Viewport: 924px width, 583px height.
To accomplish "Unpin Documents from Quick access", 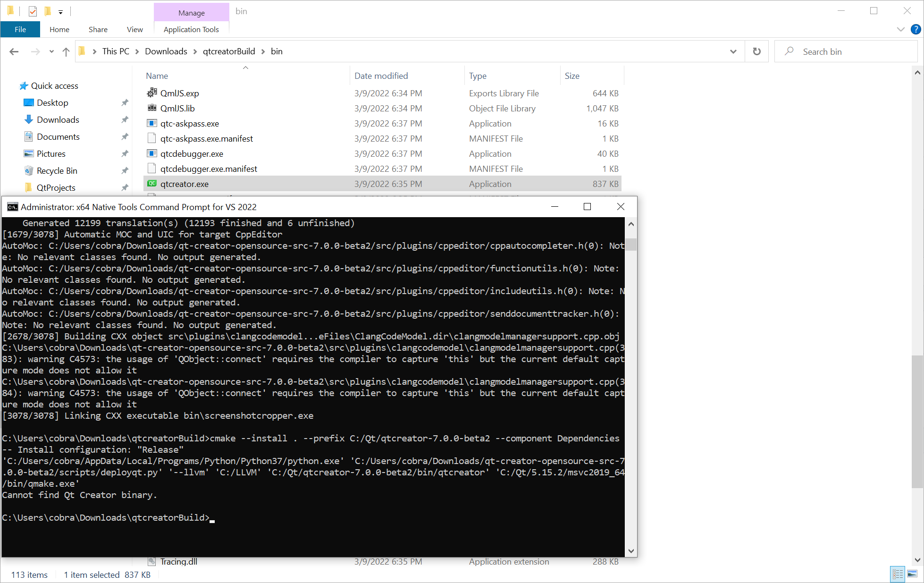I will coord(125,136).
